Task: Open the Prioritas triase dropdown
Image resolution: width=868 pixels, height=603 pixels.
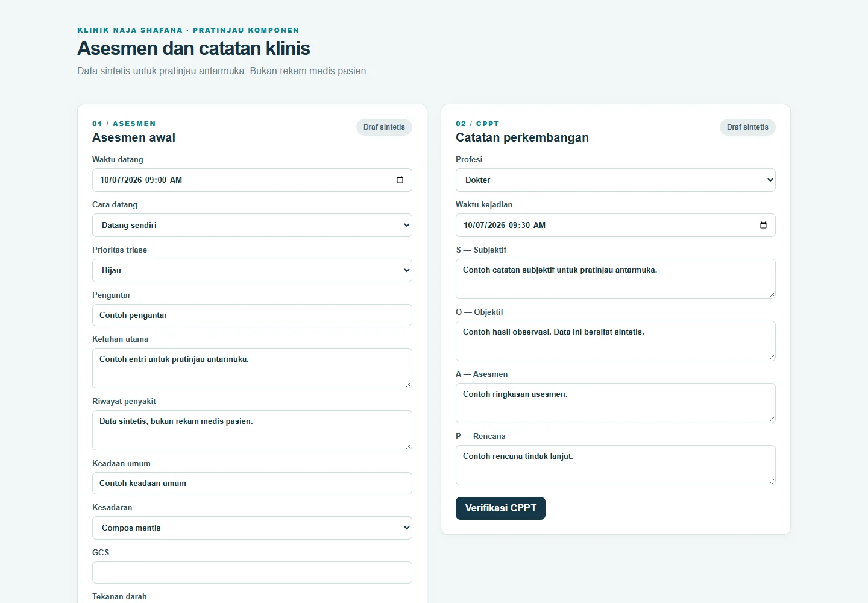Action: [252, 270]
